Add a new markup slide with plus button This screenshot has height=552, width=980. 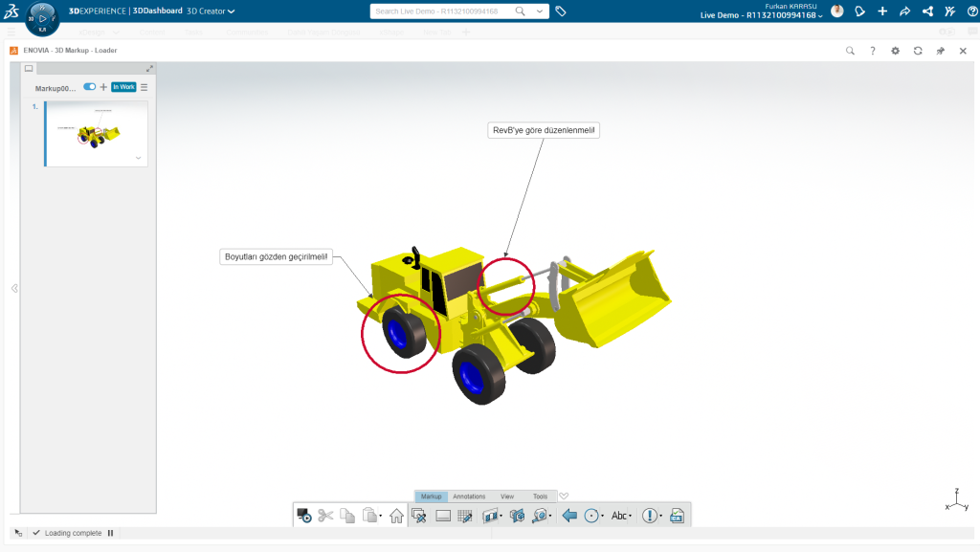point(103,87)
